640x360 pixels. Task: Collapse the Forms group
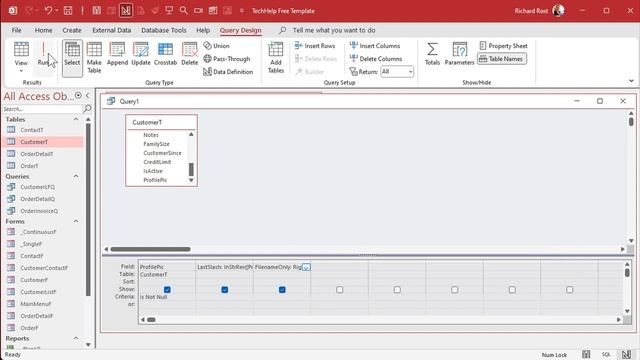coord(76,221)
